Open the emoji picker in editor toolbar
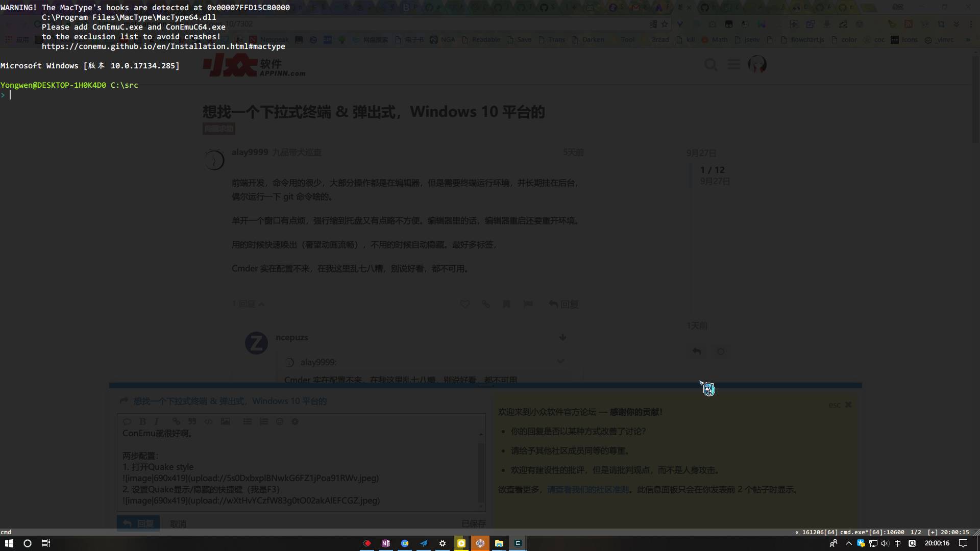The image size is (980, 551). (x=279, y=421)
